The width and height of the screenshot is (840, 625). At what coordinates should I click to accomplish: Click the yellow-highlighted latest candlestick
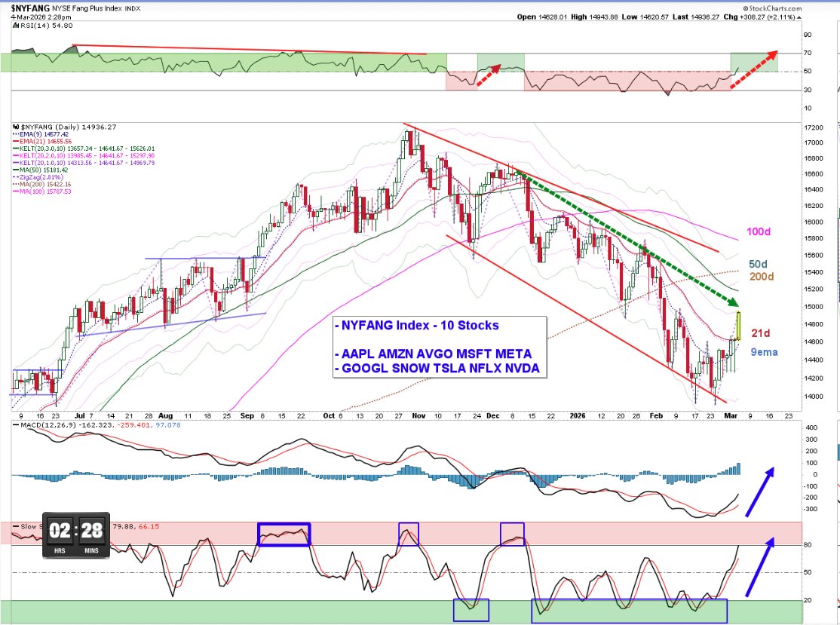739,326
